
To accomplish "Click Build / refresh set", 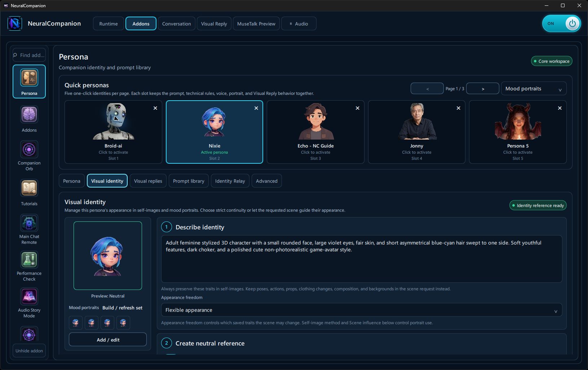I will coord(123,308).
